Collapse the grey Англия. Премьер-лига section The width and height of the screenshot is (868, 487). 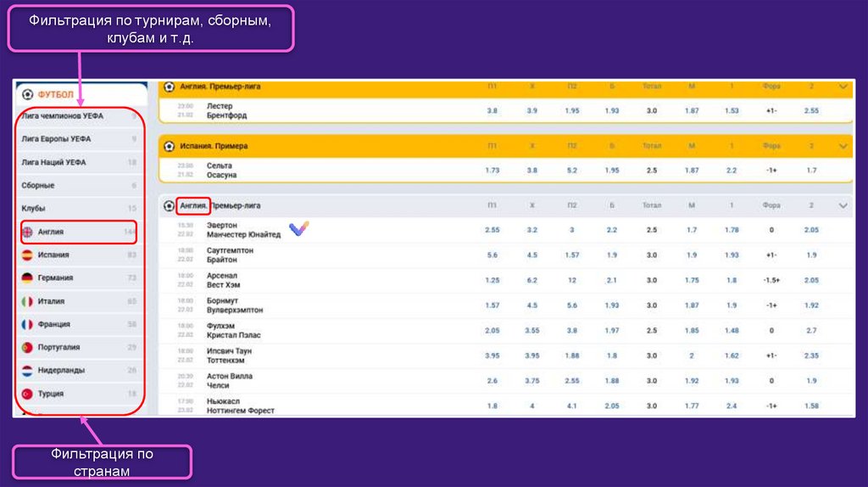[x=843, y=205]
